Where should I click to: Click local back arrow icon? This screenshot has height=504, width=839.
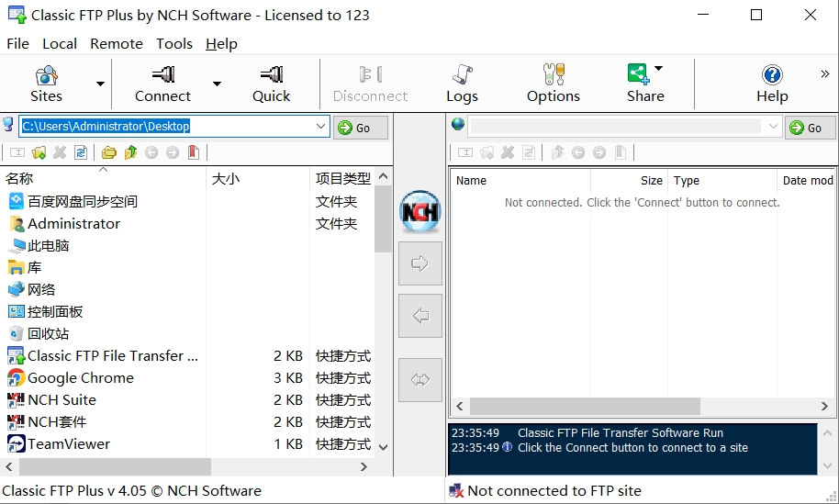tap(151, 152)
